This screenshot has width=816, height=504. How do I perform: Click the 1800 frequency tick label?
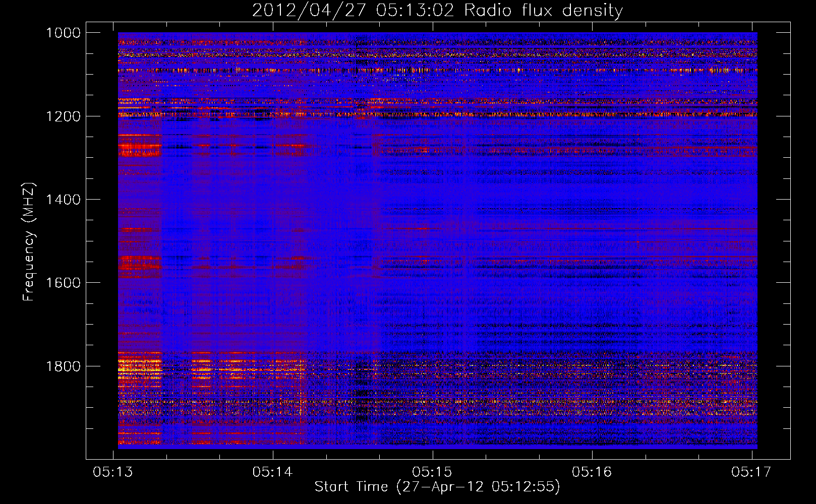(63, 366)
